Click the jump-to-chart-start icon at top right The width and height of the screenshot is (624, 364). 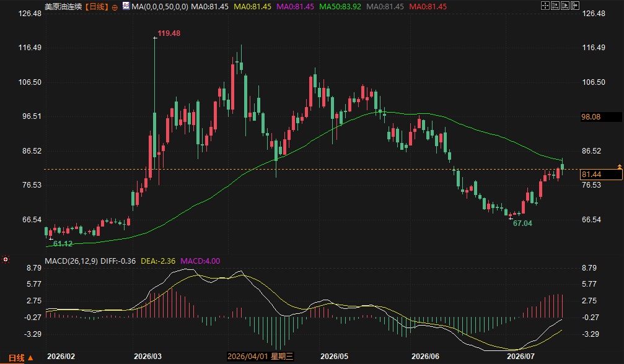coord(555,6)
